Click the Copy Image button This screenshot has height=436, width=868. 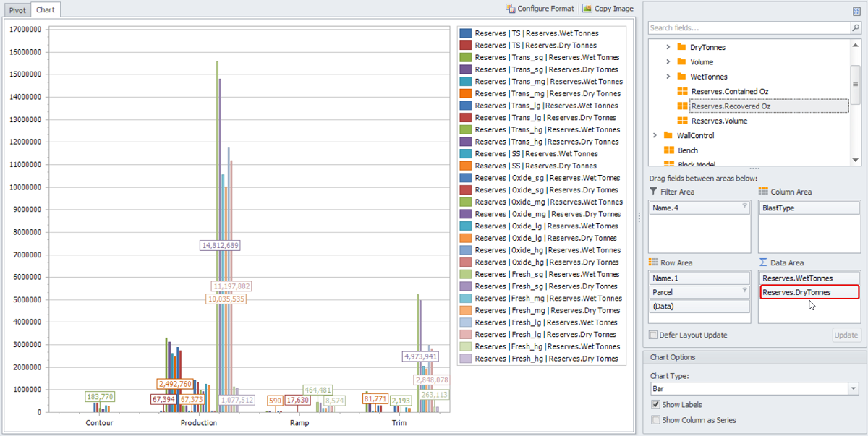[x=608, y=9]
